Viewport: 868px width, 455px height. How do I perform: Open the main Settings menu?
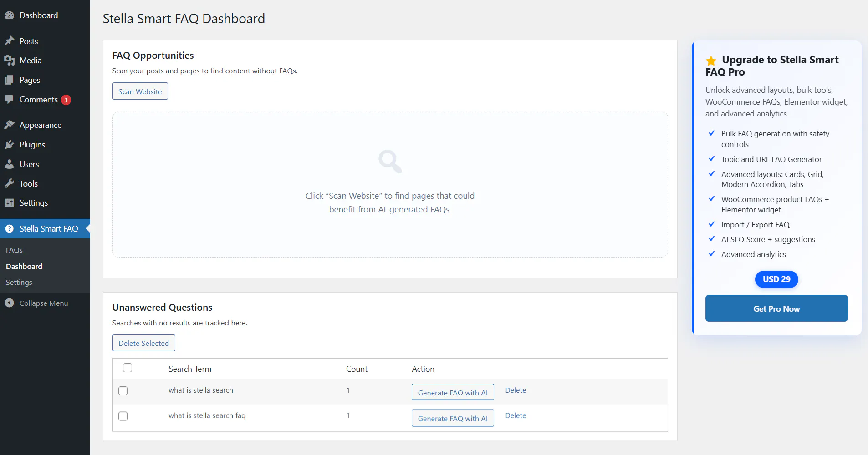pos(45,202)
